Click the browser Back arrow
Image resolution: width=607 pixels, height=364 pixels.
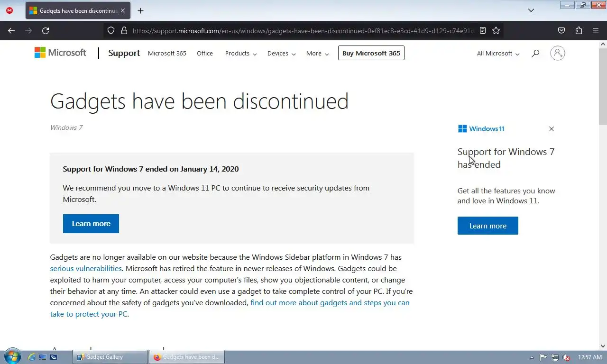tap(11, 30)
